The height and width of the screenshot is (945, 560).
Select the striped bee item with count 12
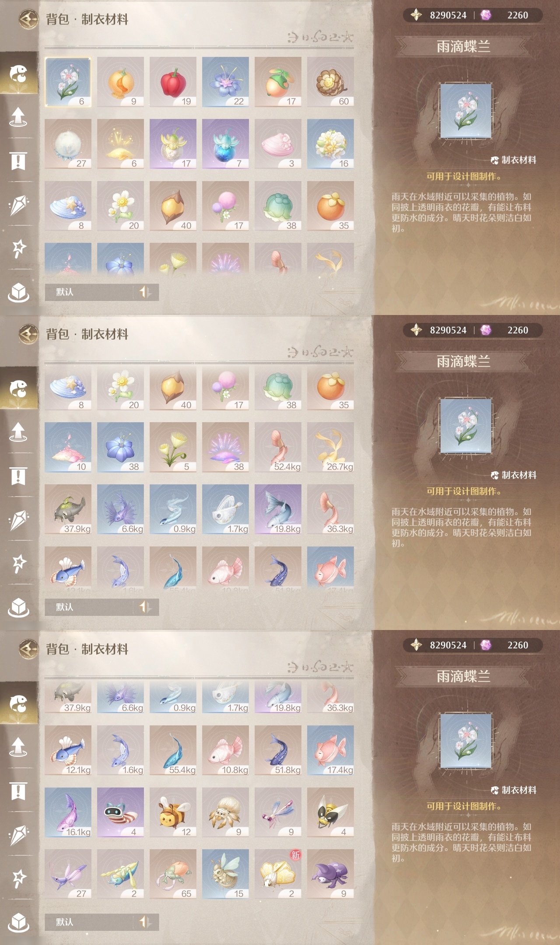pyautogui.click(x=173, y=812)
